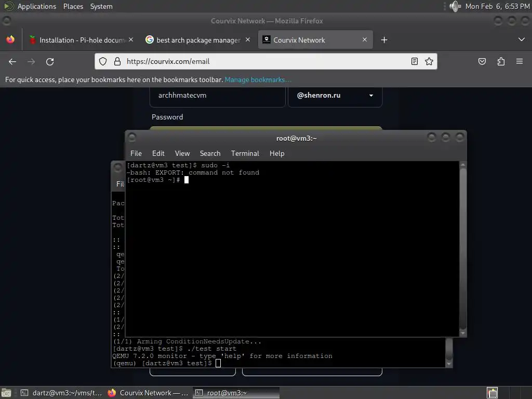Open a new Firefox tab

(x=384, y=40)
